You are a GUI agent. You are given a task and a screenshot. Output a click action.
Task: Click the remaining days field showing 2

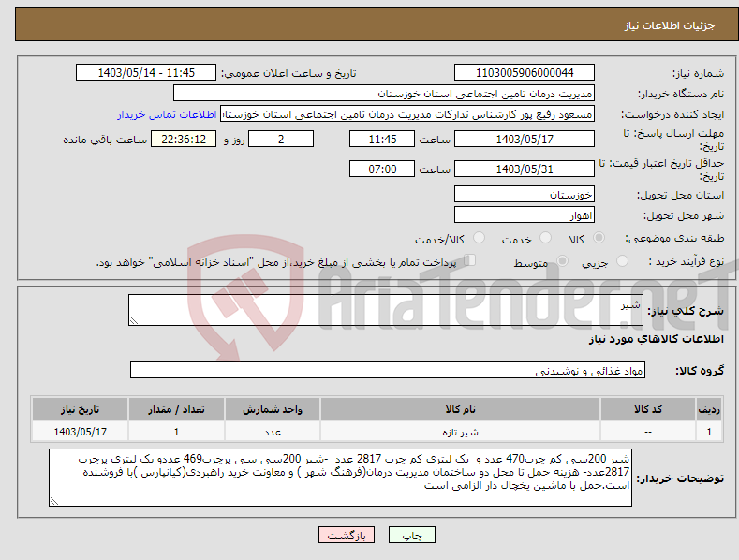tap(281, 139)
